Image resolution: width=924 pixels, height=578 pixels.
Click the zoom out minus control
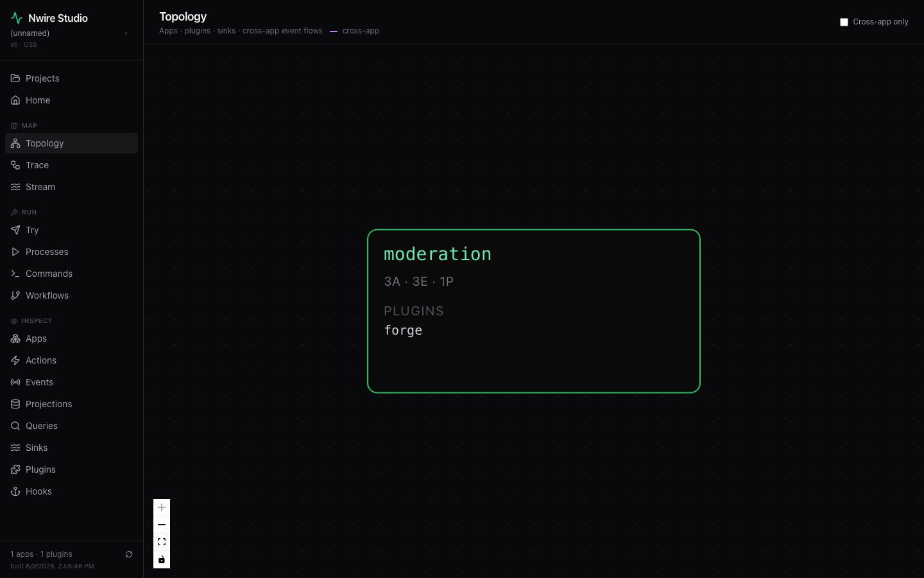pyautogui.click(x=162, y=525)
